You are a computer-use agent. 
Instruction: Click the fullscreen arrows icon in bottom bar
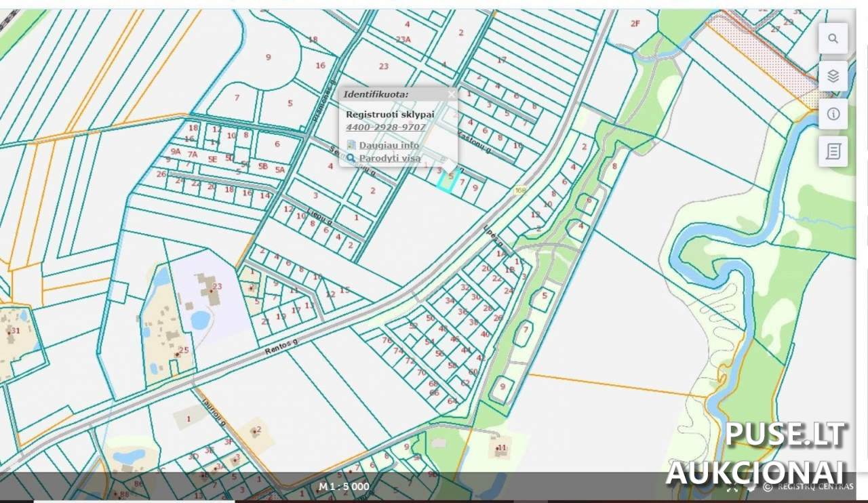pos(732,487)
